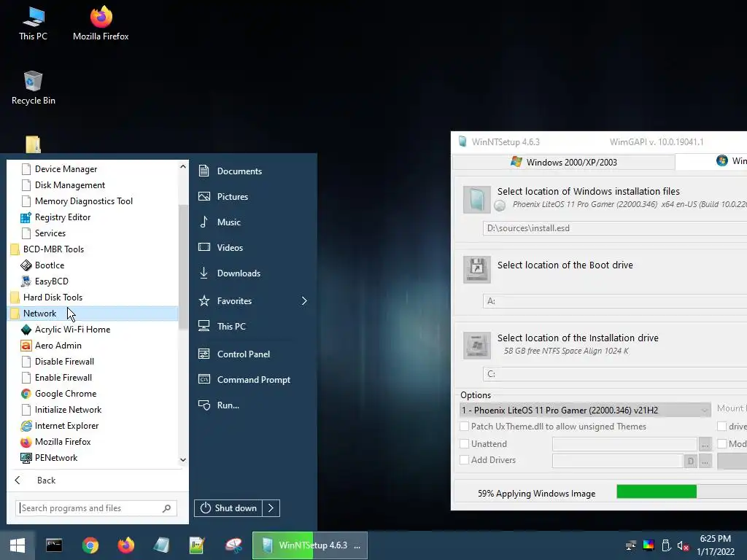Open Music from start menu
This screenshot has width=747, height=560.
(x=220, y=222)
